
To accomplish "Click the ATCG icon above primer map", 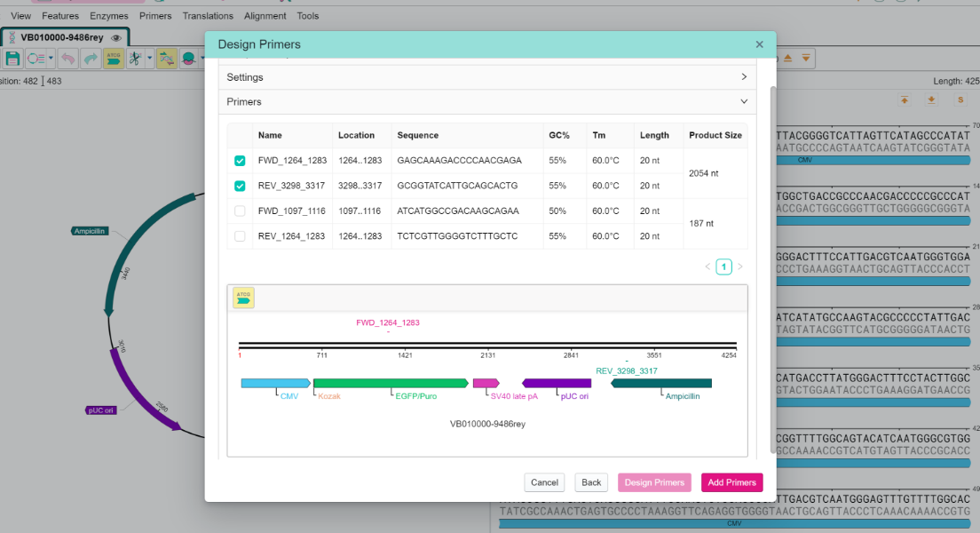I will (244, 298).
